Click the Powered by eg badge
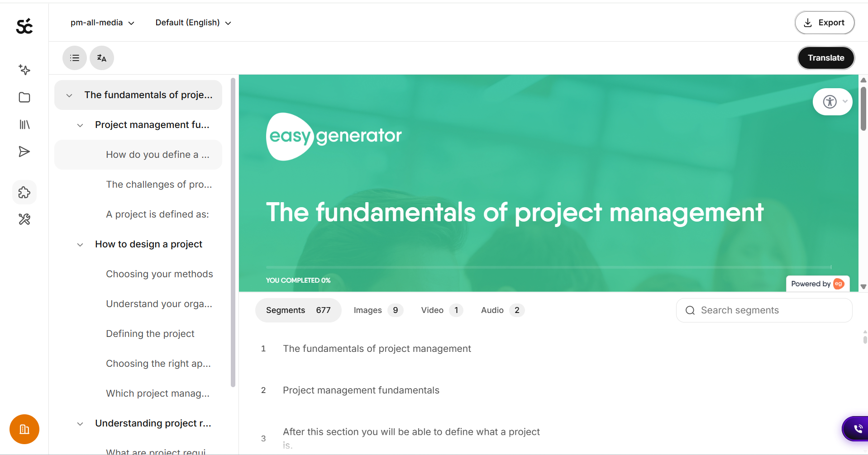The width and height of the screenshot is (868, 455). point(818,284)
